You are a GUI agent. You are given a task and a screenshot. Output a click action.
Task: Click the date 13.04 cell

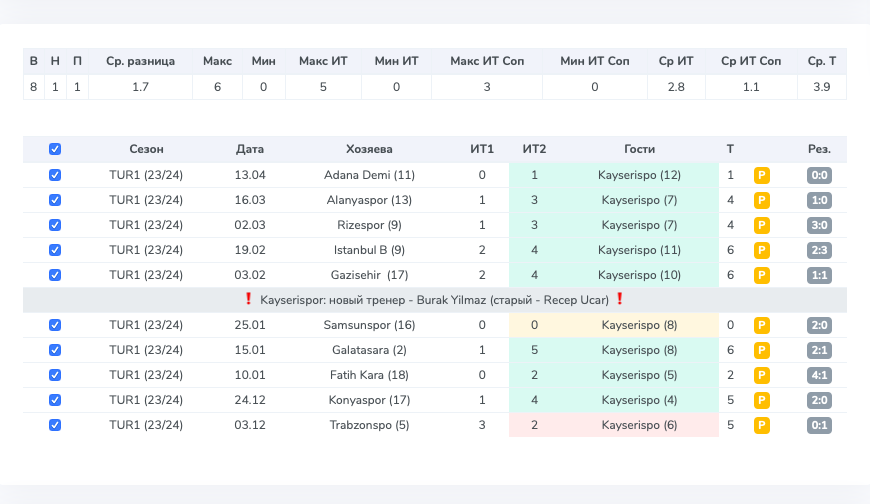click(x=250, y=175)
